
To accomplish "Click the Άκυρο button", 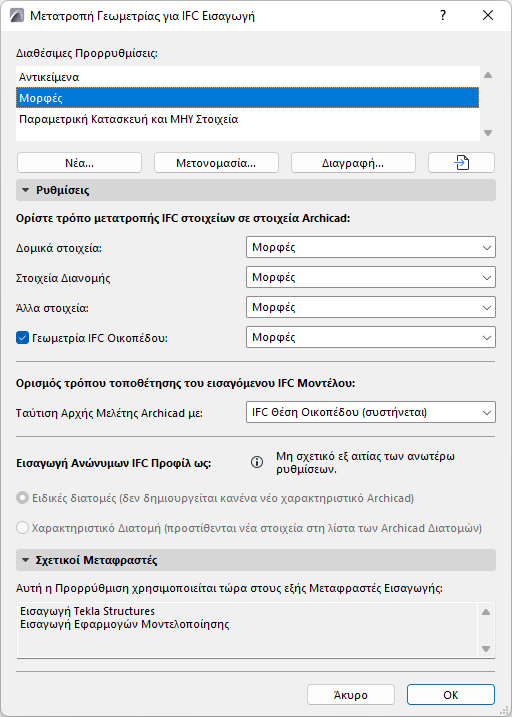I will [x=351, y=695].
